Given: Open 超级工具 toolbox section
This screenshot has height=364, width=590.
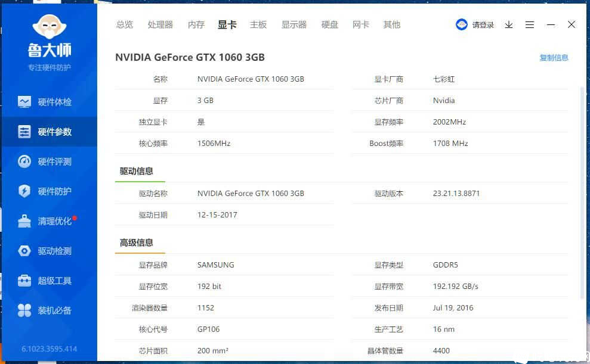Looking at the screenshot, I should [50, 281].
